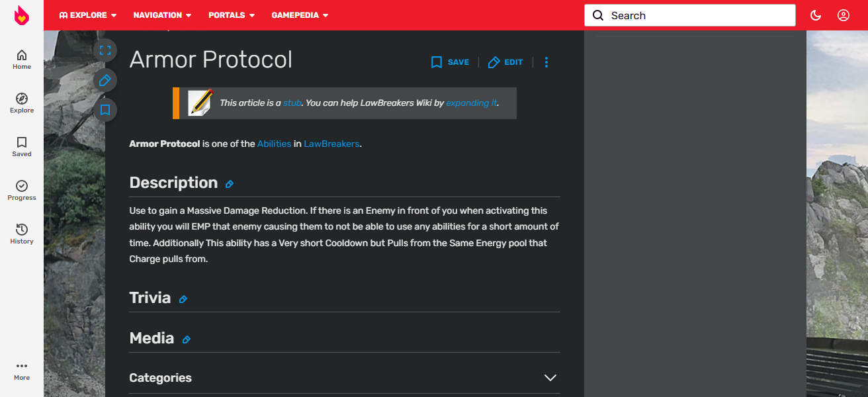Toggle fullscreen expand icon beside article
This screenshot has height=397, width=868.
105,50
